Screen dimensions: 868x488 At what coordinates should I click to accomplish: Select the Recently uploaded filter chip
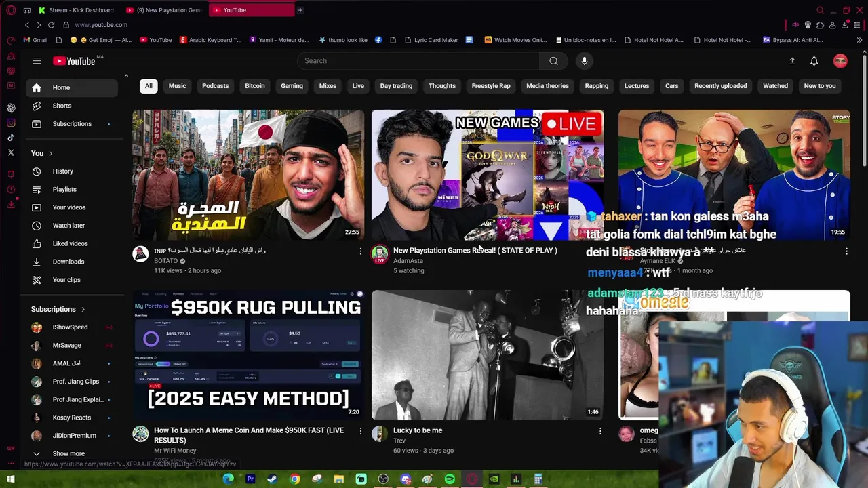(x=721, y=86)
